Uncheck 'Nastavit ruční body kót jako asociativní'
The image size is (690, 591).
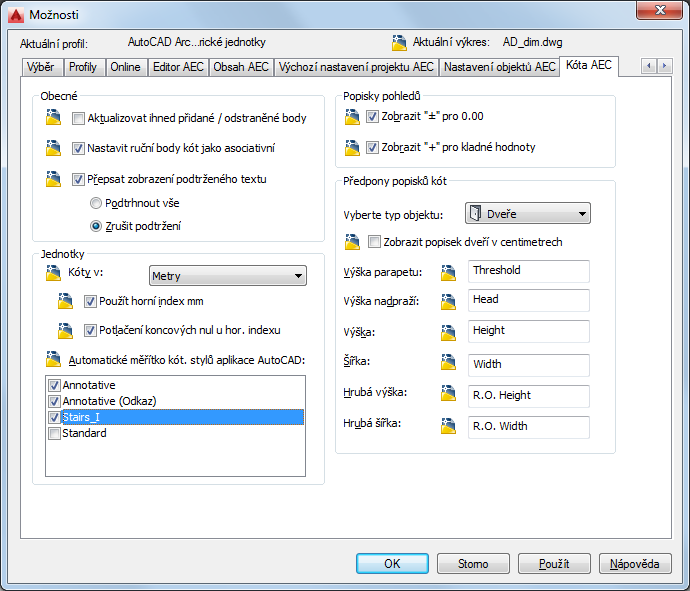pos(78,148)
